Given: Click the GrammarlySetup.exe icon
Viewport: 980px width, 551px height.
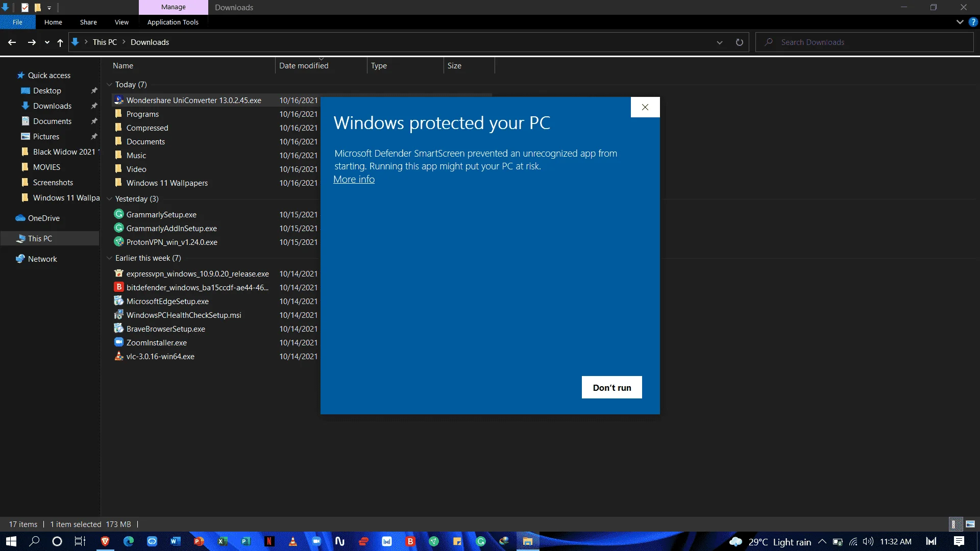Looking at the screenshot, I should (119, 214).
